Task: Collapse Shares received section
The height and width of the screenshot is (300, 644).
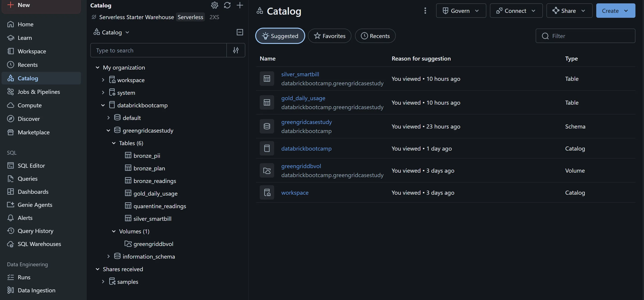Action: click(98, 269)
